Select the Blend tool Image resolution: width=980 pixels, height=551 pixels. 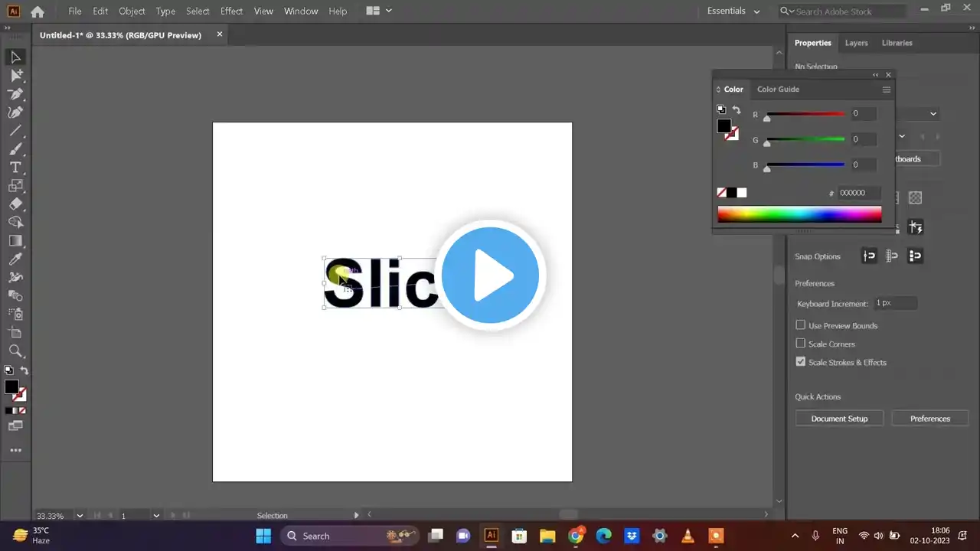(x=15, y=296)
